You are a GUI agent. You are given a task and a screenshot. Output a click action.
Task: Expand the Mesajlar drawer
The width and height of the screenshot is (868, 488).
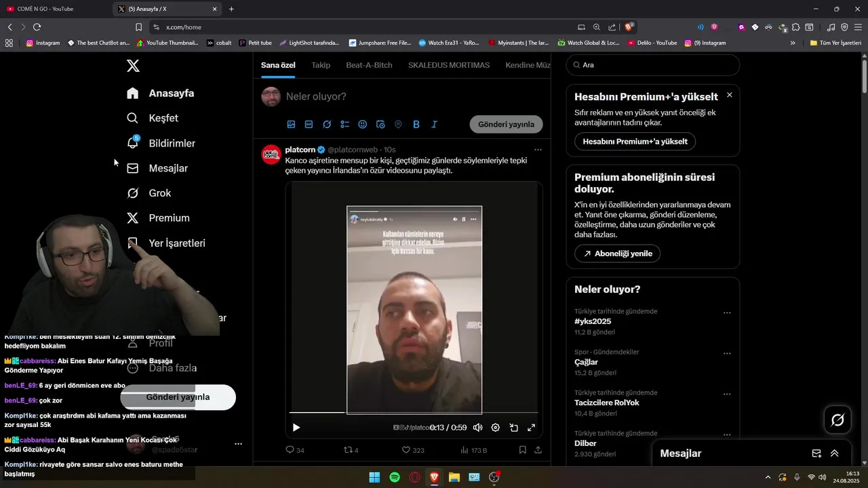click(835, 453)
